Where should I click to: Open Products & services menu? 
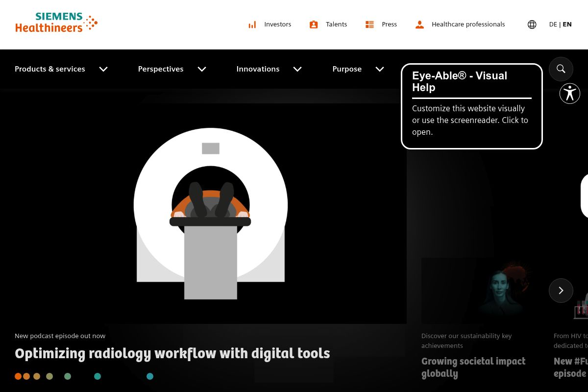[50, 69]
